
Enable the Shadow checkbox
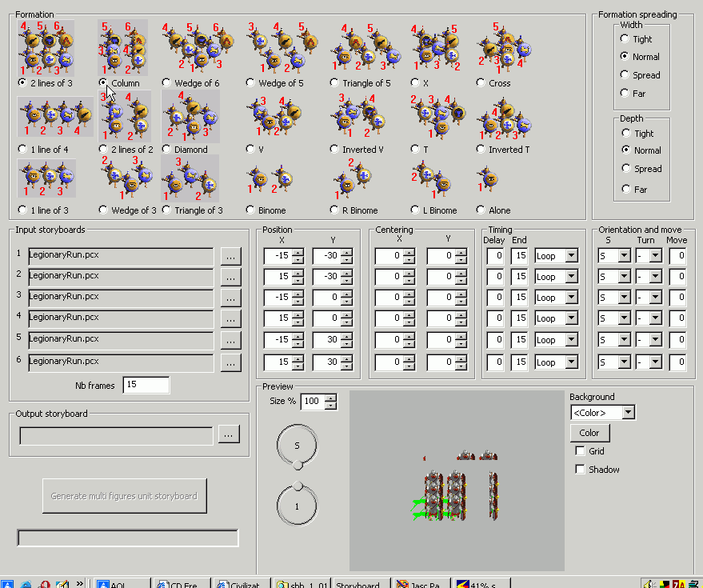tap(580, 469)
